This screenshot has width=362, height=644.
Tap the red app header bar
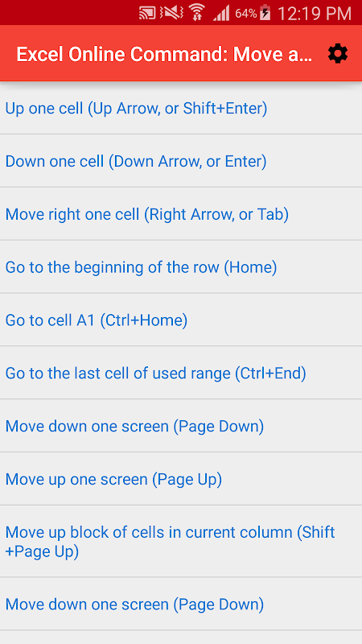click(x=181, y=53)
